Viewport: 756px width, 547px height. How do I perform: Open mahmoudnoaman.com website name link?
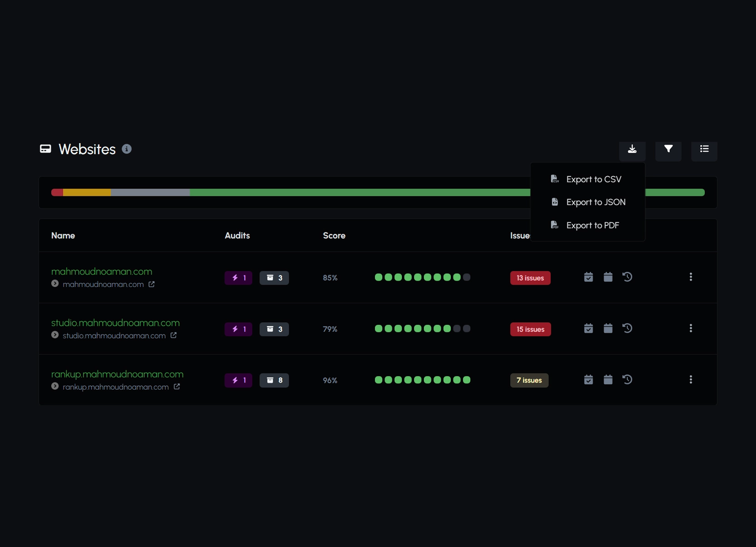[x=102, y=271]
